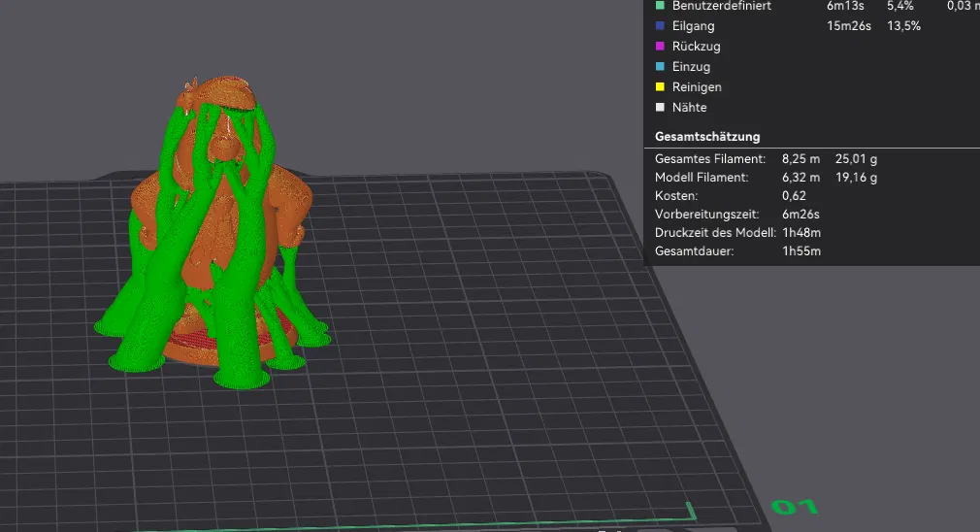980x532 pixels.
Task: Select the Druckzeit value 1h48m
Action: click(x=801, y=233)
